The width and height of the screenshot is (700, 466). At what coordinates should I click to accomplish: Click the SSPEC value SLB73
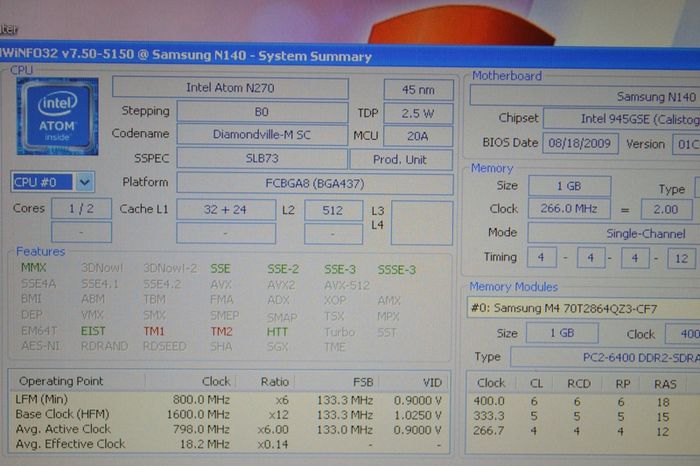coord(262,158)
